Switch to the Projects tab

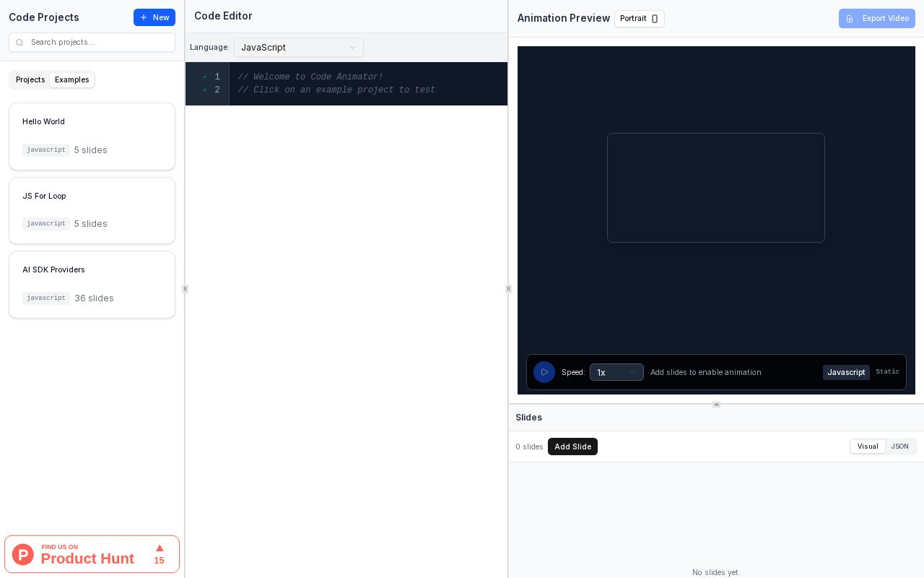coord(30,79)
